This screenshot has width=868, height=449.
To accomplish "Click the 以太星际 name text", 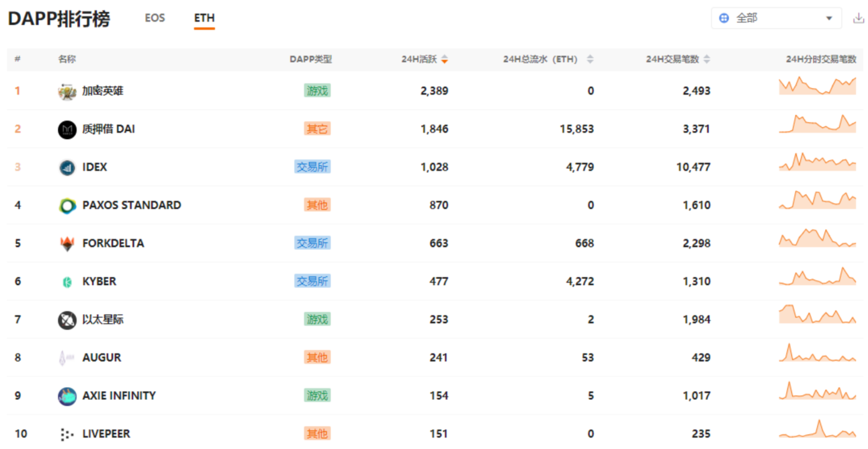I will pyautogui.click(x=103, y=319).
